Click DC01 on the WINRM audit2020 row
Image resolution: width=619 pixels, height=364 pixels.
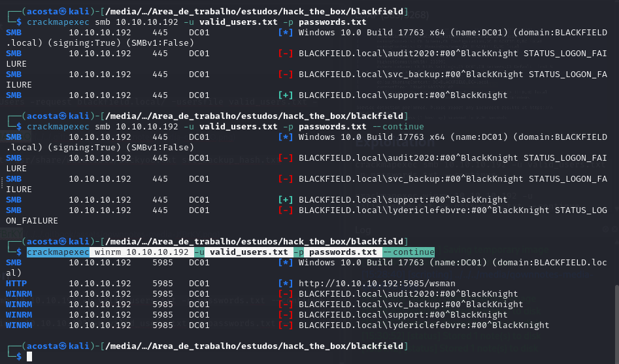tap(199, 293)
